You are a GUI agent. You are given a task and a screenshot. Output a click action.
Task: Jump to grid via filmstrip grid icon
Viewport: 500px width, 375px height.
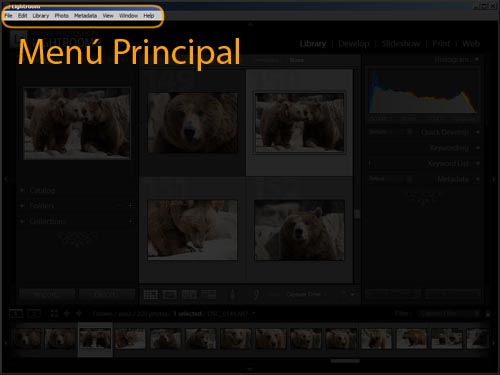pyautogui.click(x=54, y=313)
